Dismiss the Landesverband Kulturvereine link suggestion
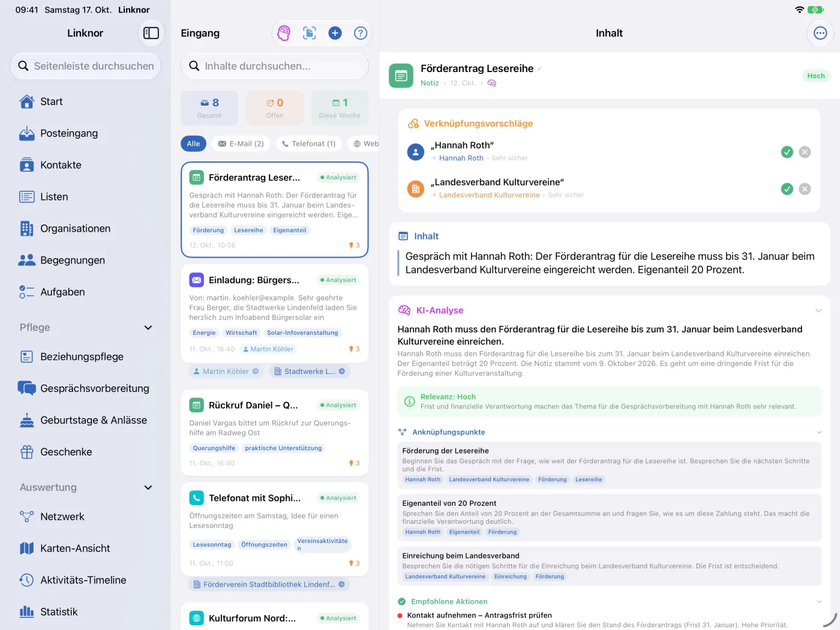Viewport: 840px width, 630px height. pos(805,189)
